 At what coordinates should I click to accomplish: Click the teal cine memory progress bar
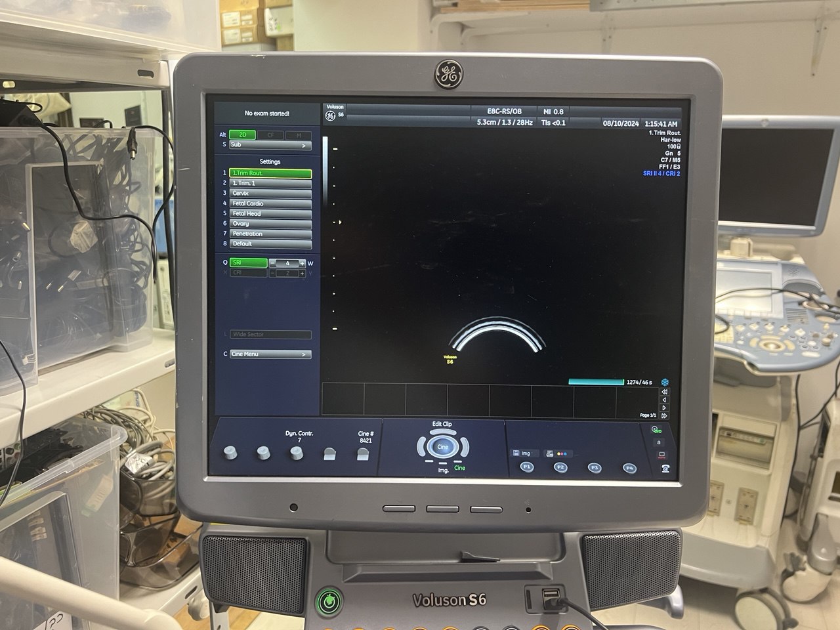pyautogui.click(x=596, y=382)
